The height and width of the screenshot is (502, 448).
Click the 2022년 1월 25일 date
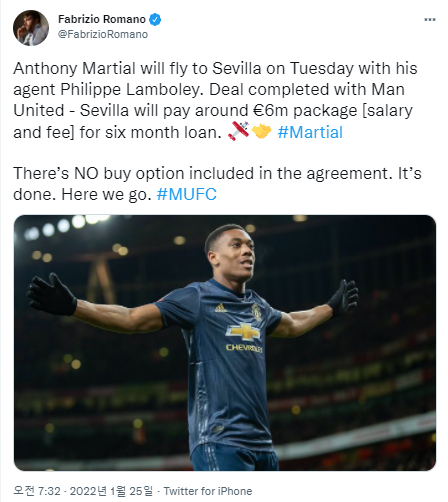(111, 491)
